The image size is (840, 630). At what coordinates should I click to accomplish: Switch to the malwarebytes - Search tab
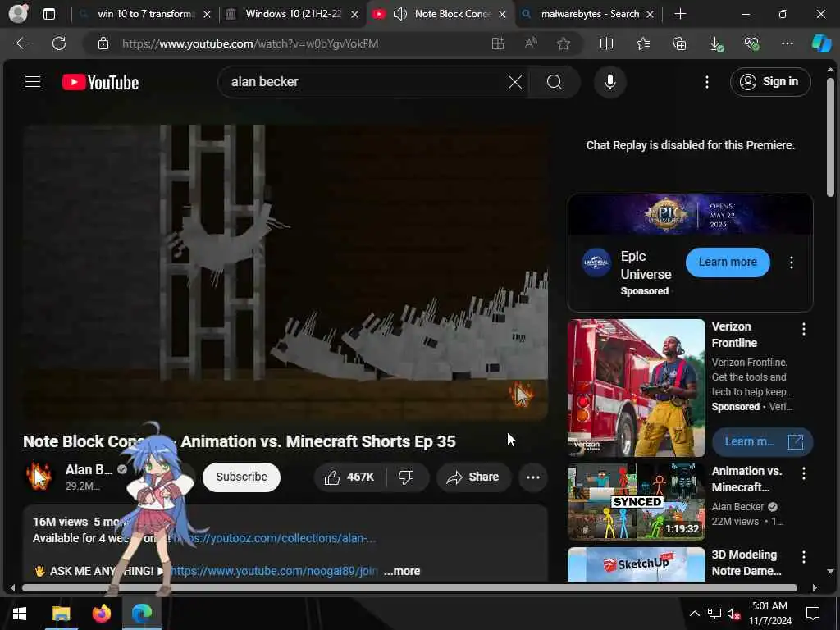590,14
